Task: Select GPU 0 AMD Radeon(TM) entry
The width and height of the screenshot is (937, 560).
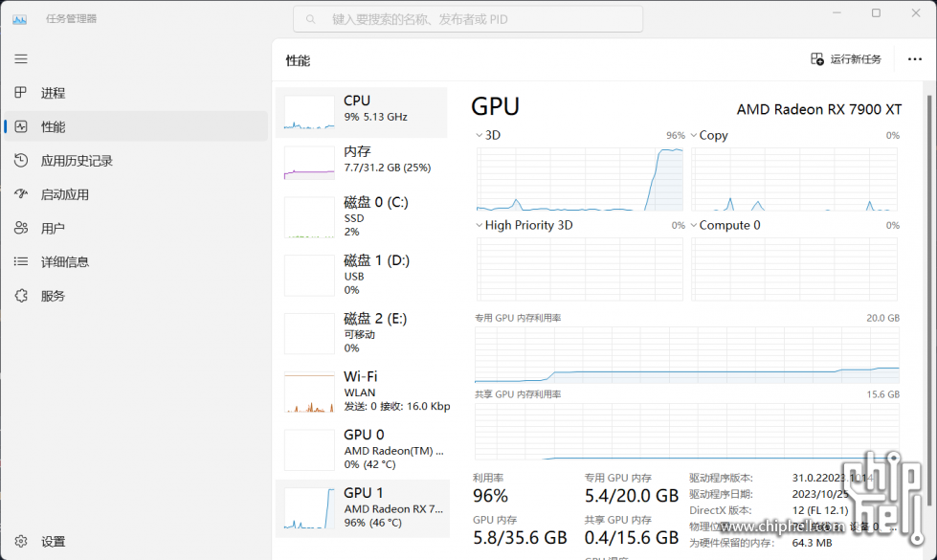Action: (362, 449)
